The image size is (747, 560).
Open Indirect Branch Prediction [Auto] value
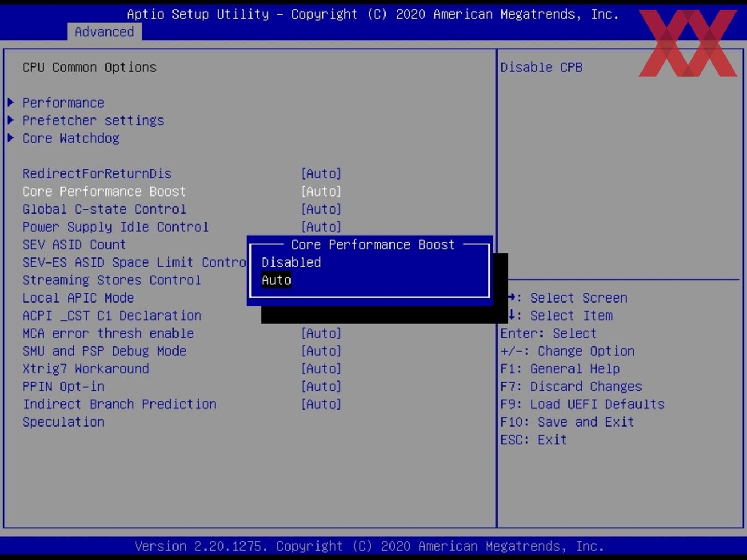point(321,404)
